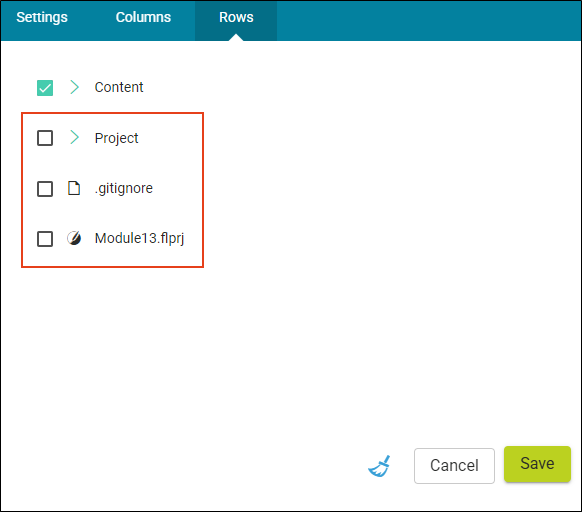Select the Content row label
Screen dimensions: 582x512
[119, 87]
